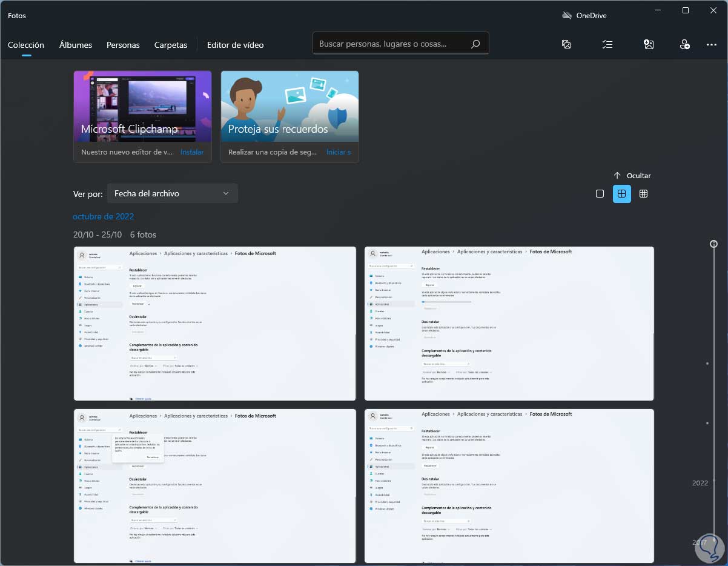
Task: Click the search box for people, places or things
Action: (400, 44)
